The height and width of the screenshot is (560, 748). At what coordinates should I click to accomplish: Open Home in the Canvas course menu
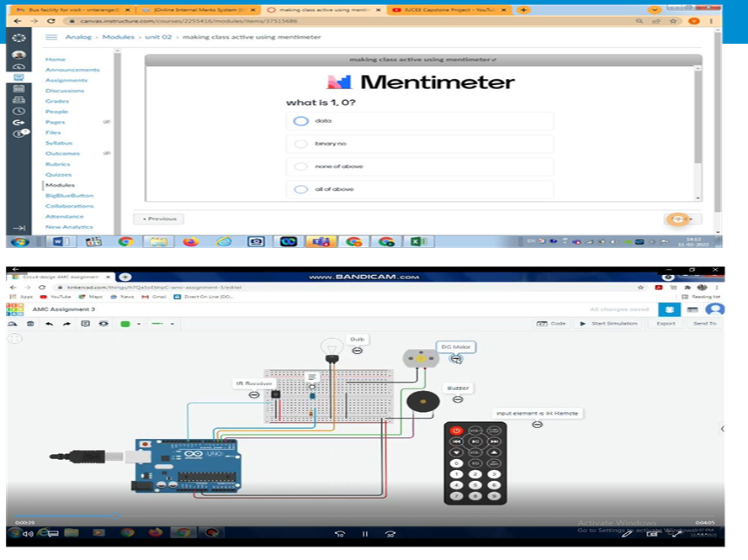56,59
